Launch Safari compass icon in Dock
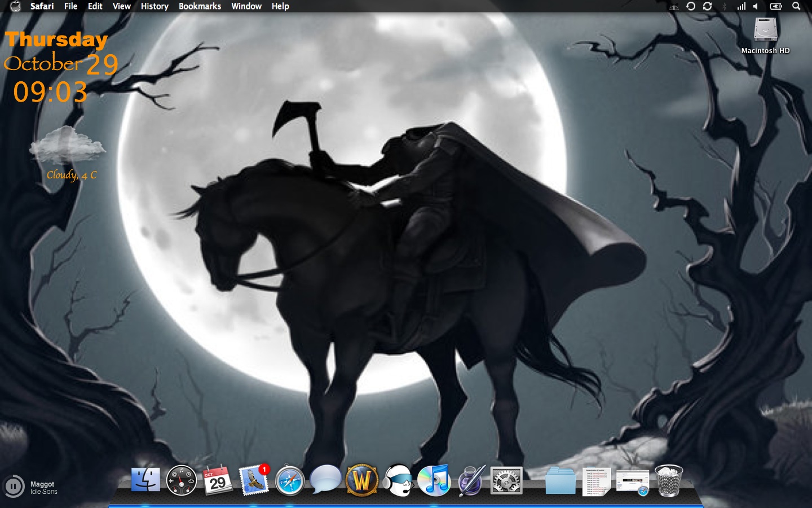812x508 pixels. pyautogui.click(x=290, y=481)
